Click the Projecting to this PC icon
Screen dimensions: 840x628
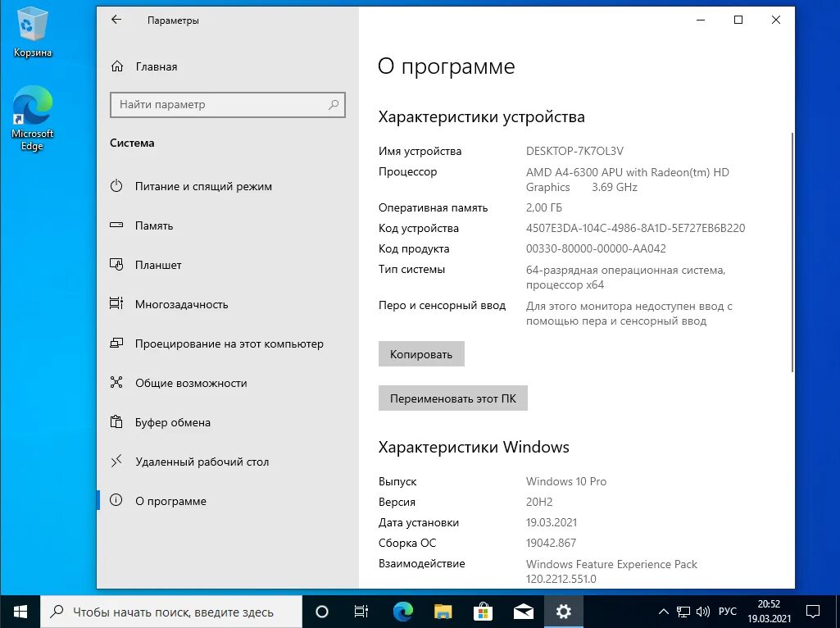tap(116, 343)
